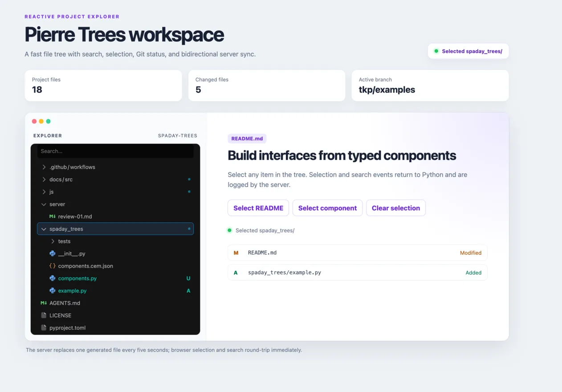This screenshot has width=562, height=392.
Task: Select the review-01.md file name
Action: 75,216
